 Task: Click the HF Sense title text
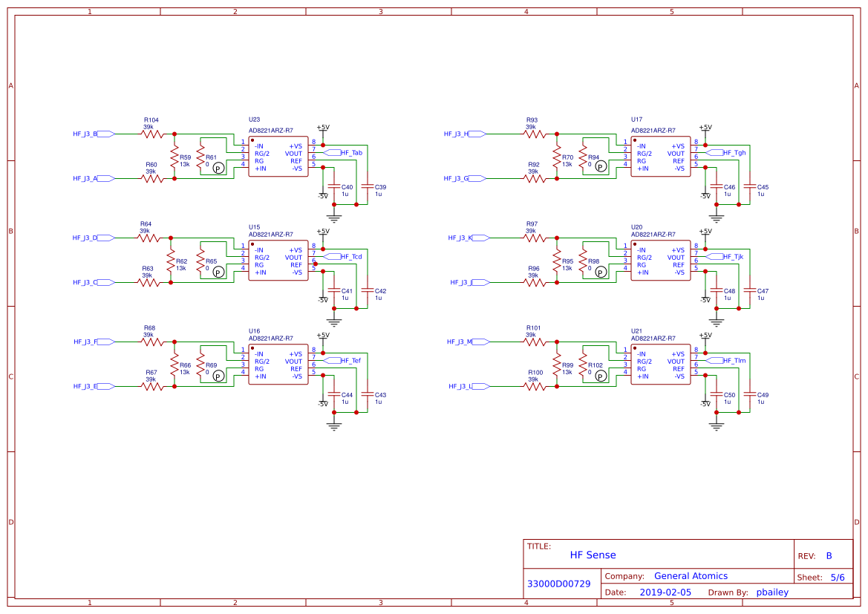[592, 555]
